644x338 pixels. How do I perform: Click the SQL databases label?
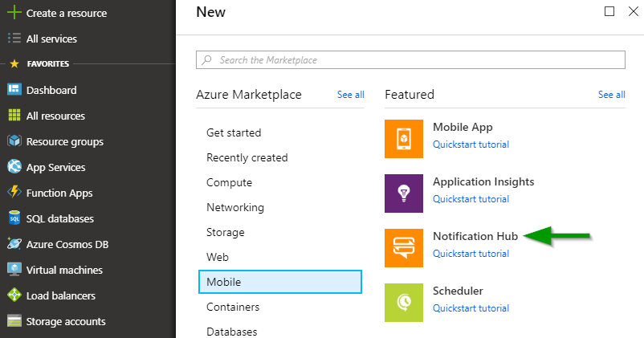60,219
